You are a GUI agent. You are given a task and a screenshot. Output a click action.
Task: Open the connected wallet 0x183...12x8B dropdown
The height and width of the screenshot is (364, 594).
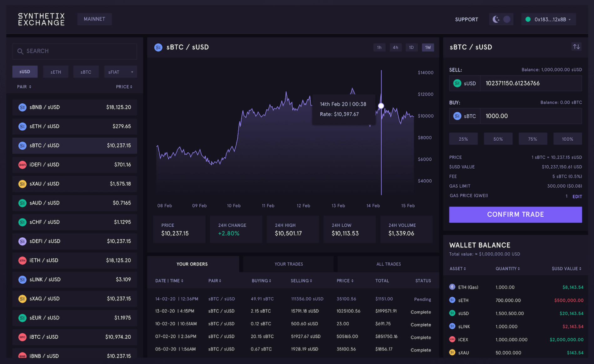pyautogui.click(x=548, y=19)
